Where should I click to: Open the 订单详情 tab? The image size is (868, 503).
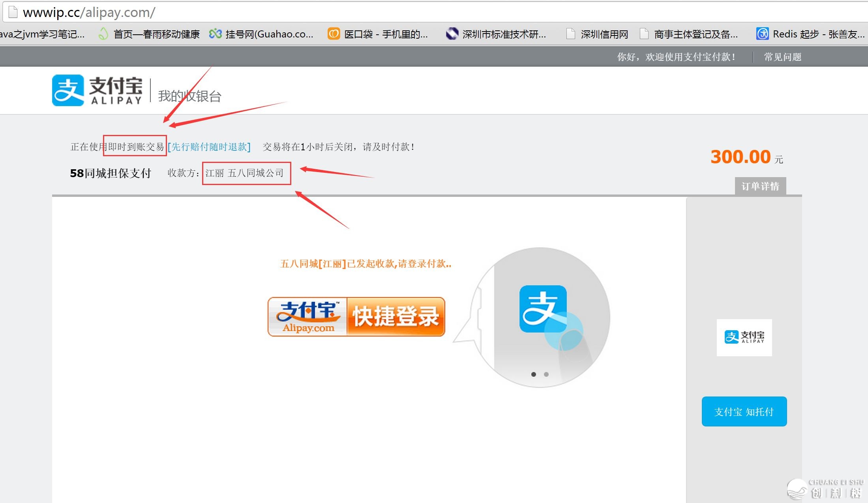pos(760,186)
